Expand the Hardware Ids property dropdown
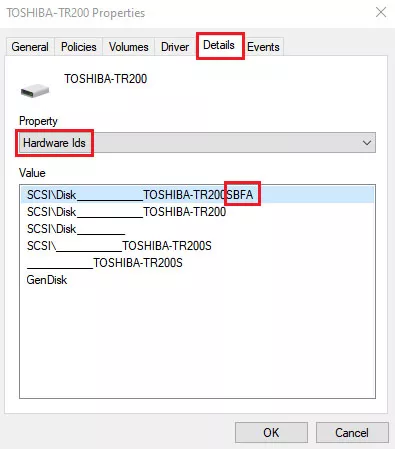The height and width of the screenshot is (449, 395). tap(197, 143)
